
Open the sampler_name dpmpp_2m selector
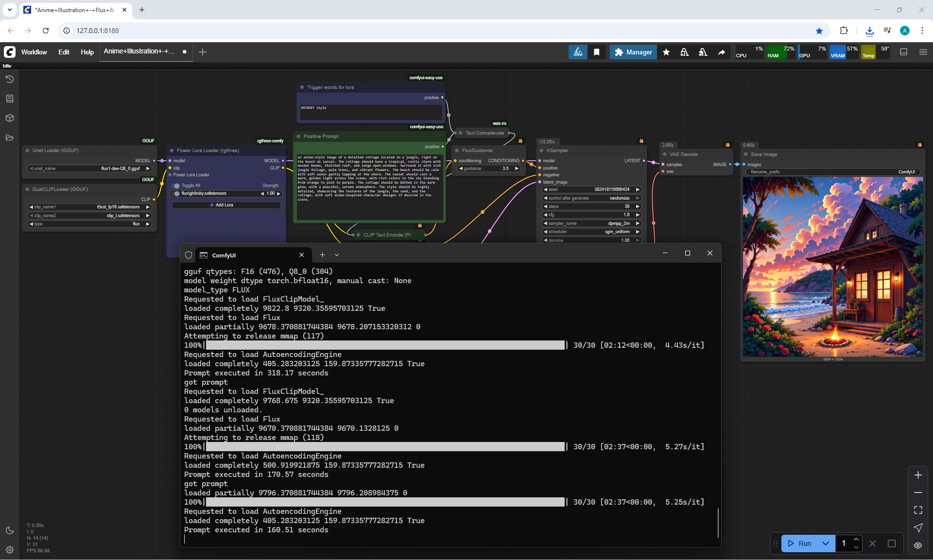tap(591, 223)
